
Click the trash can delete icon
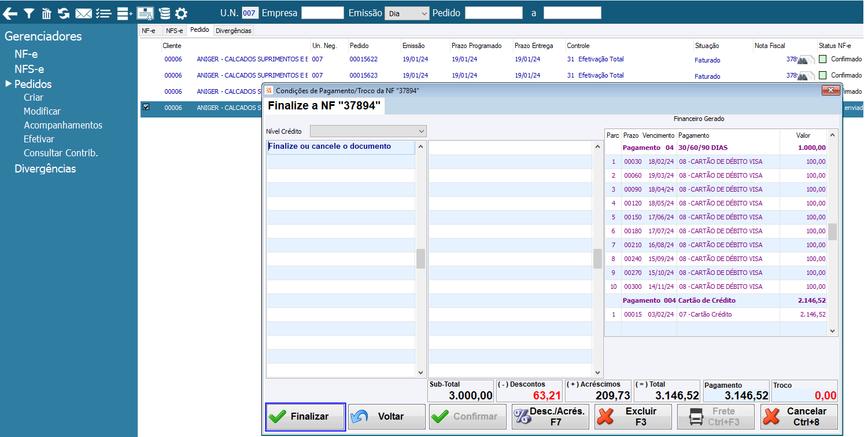point(47,13)
